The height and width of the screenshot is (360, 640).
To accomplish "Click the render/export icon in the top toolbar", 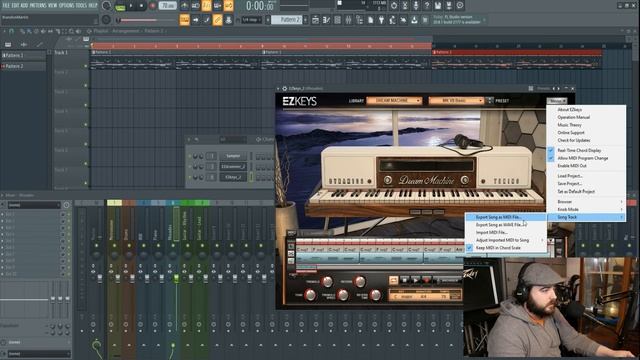I will pyautogui.click(x=449, y=6).
